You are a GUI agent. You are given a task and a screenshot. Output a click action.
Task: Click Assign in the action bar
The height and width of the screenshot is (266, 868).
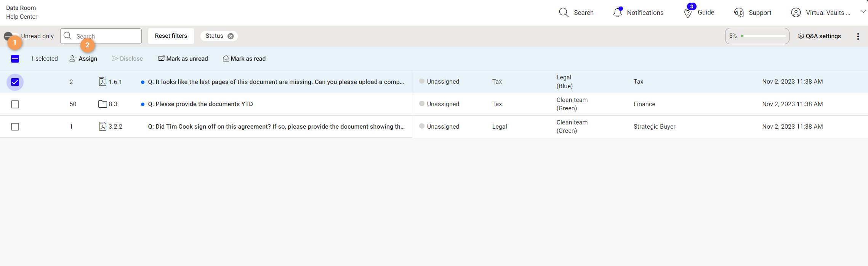point(83,59)
